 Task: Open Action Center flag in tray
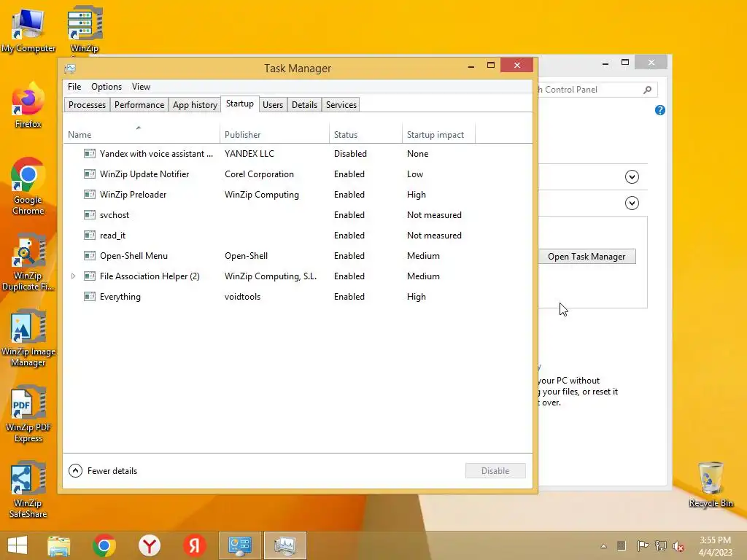pos(643,546)
